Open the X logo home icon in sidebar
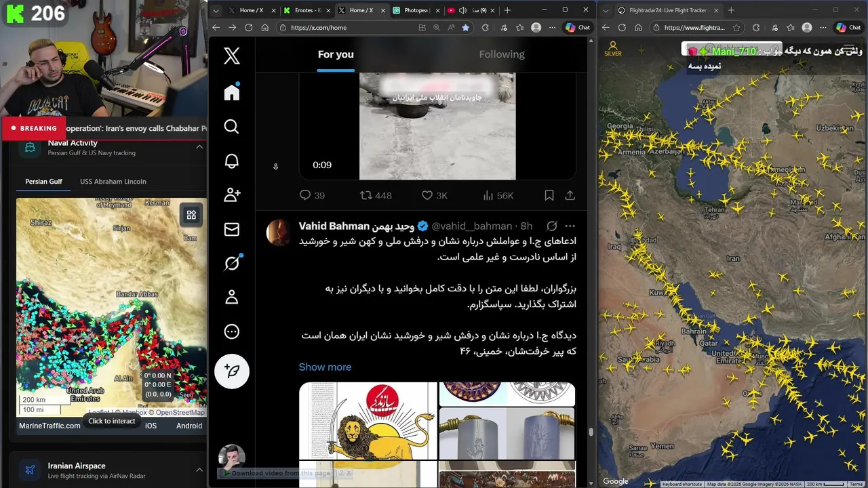The height and width of the screenshot is (488, 868). [x=232, y=56]
